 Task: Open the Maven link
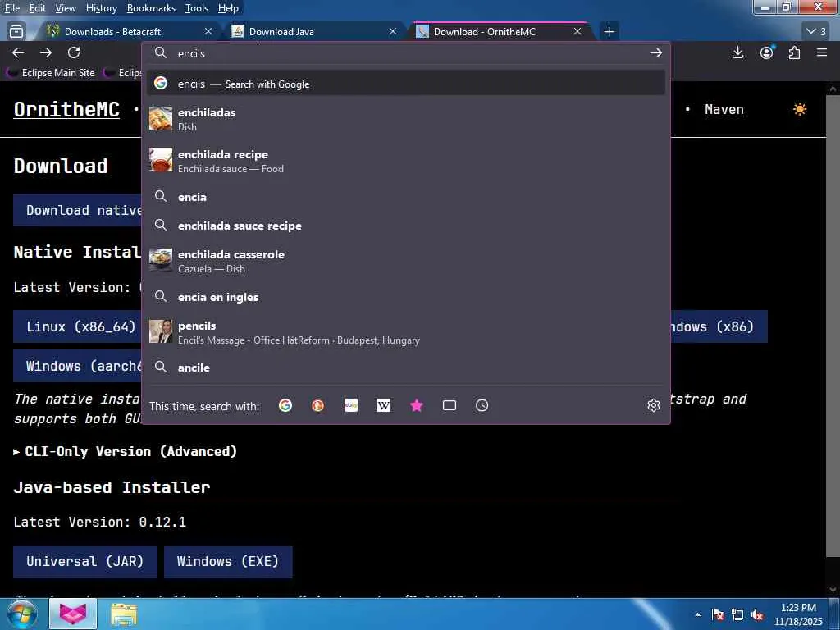724,109
